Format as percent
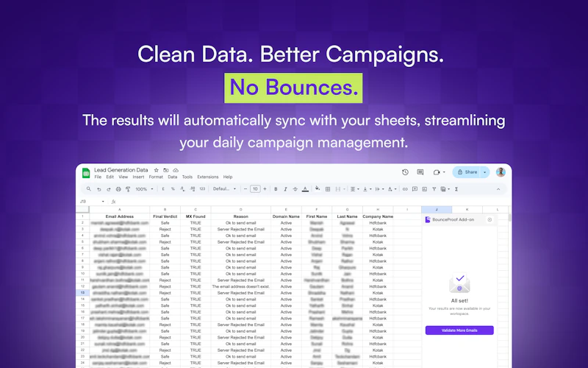 173,189
